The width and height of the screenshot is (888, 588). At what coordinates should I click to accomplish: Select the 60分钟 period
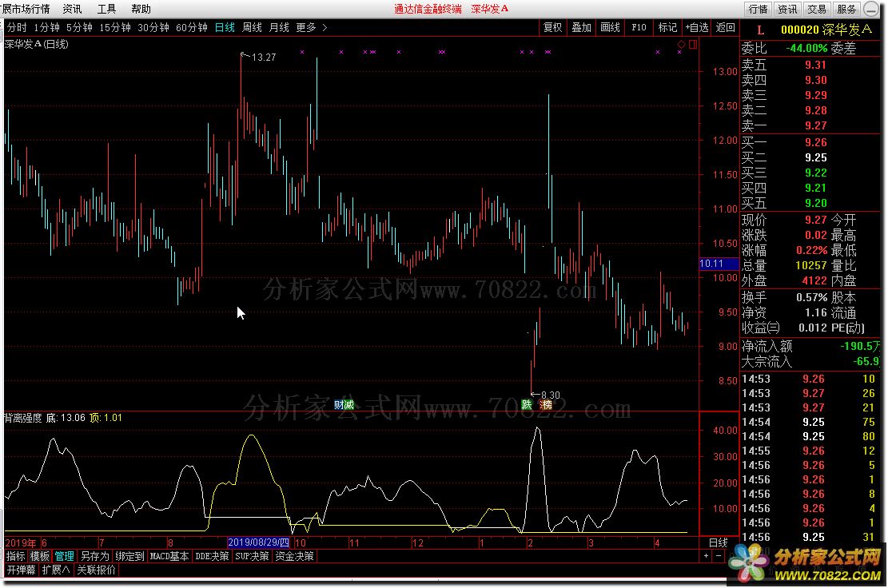[192, 27]
